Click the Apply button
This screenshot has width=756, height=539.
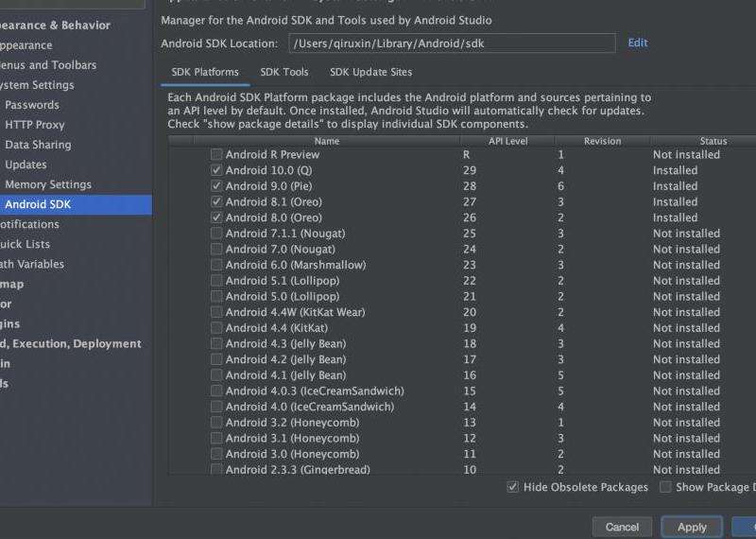(x=692, y=527)
